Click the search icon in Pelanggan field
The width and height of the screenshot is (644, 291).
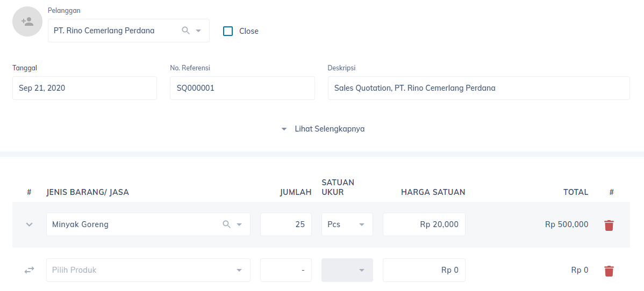click(x=186, y=31)
